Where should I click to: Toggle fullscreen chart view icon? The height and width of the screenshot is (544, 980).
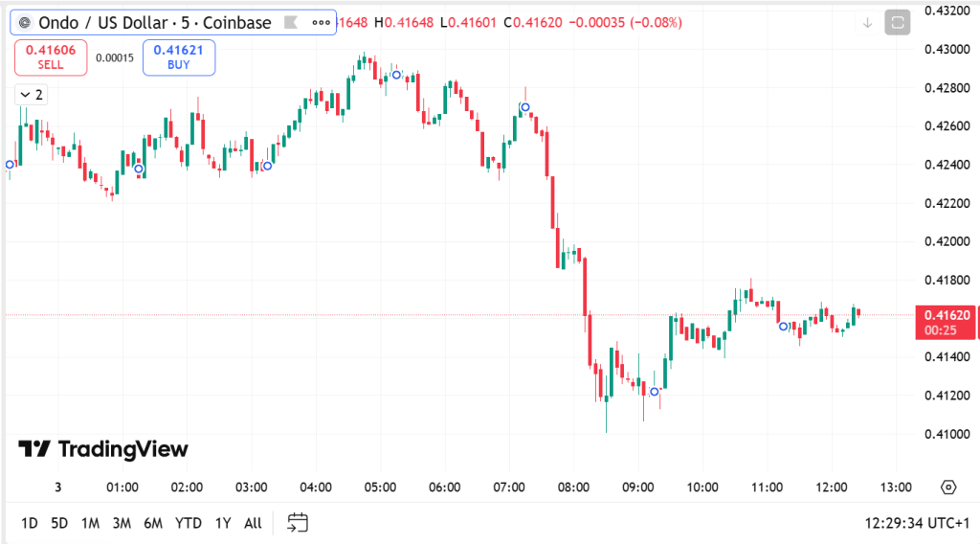click(x=897, y=22)
